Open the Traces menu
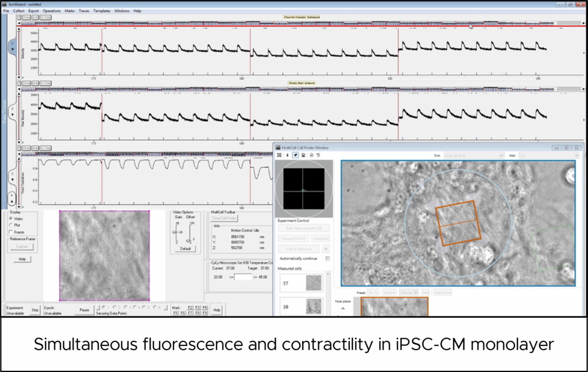This screenshot has width=588, height=372. (84, 11)
